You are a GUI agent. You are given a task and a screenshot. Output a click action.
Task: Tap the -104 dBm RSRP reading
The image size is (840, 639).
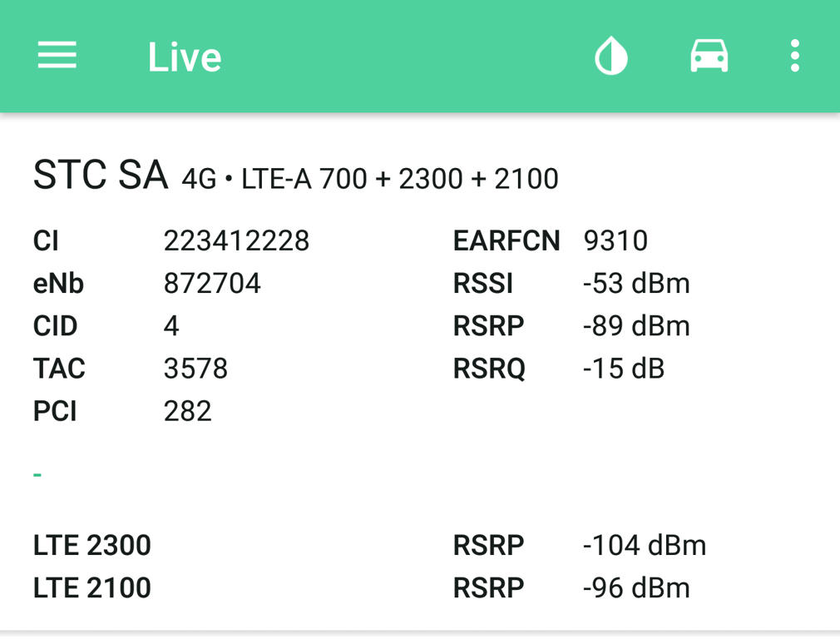(x=645, y=545)
